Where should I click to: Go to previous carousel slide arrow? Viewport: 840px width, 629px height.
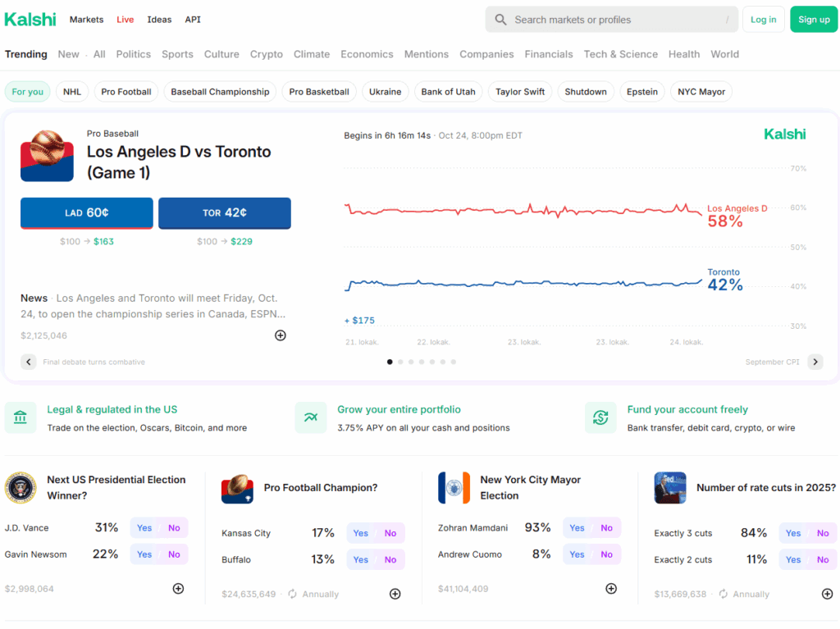[29, 362]
